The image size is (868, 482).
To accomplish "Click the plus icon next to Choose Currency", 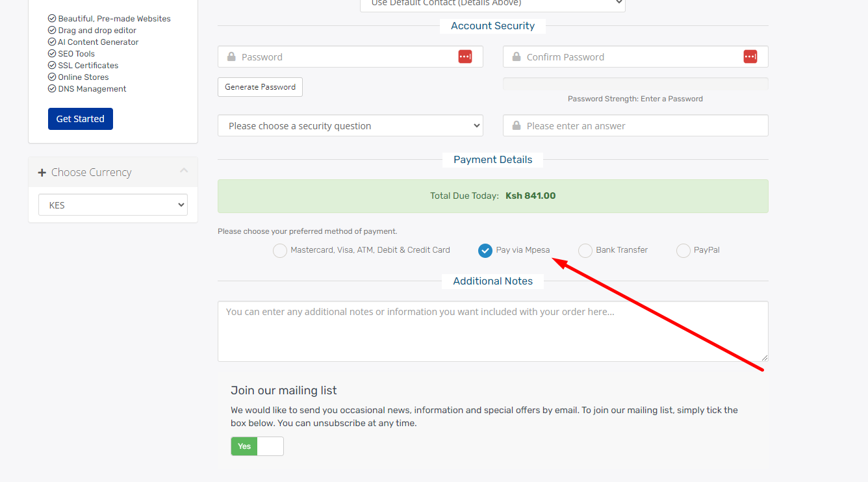I will 41,172.
